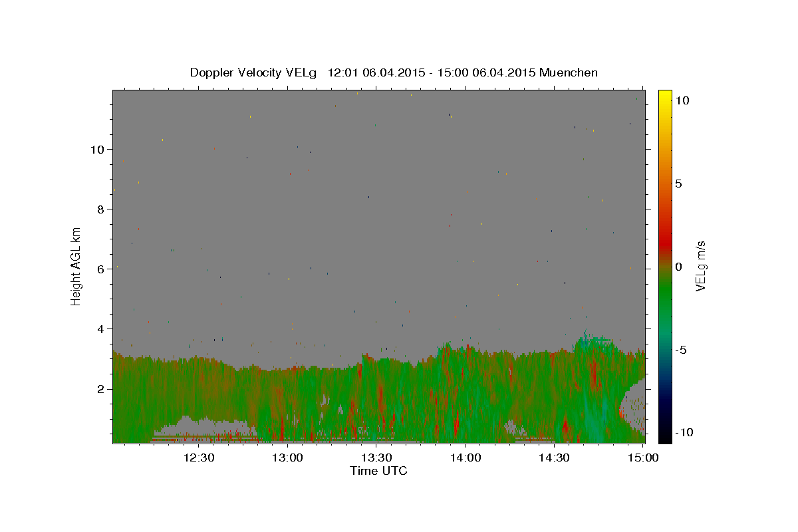Click the 'Muenchen' location in the title

point(569,72)
